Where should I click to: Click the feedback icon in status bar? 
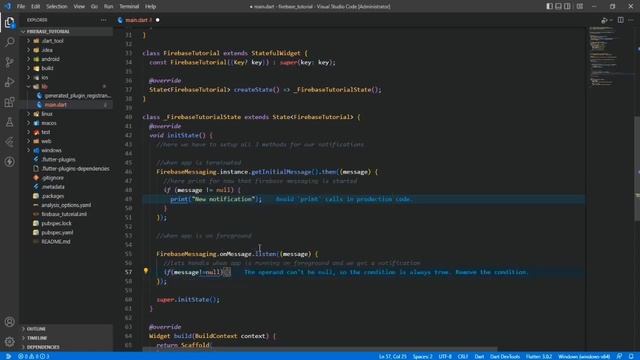[620, 356]
